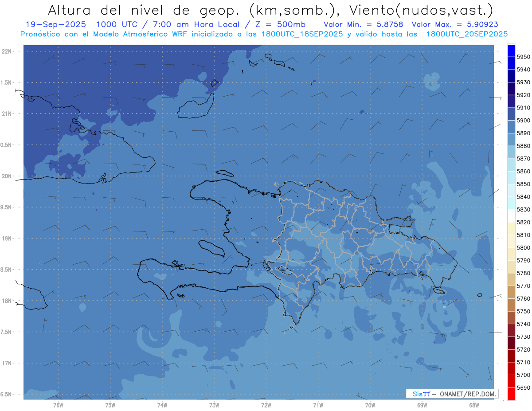The width and height of the screenshot is (532, 411).
Task: Click the color bar value '5880'
Action: (x=524, y=146)
